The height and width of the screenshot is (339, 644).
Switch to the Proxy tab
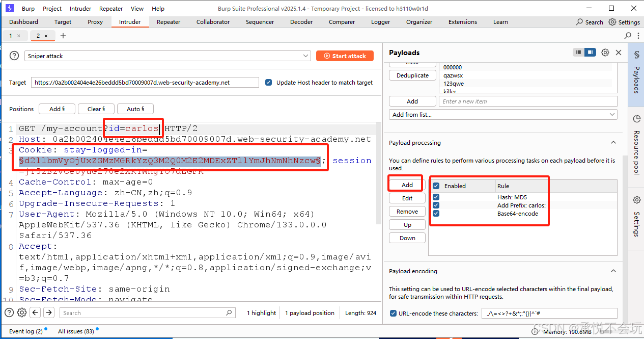pyautogui.click(x=95, y=22)
